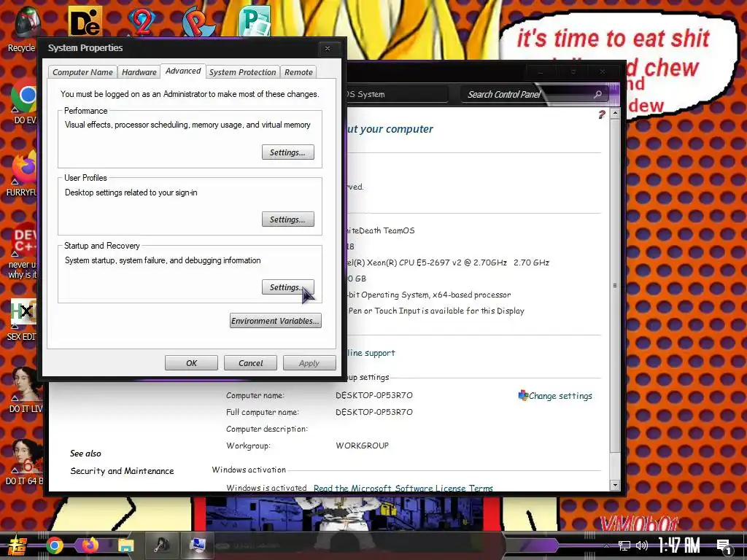
Task: Click the WORKGROUP value text
Action: point(362,446)
